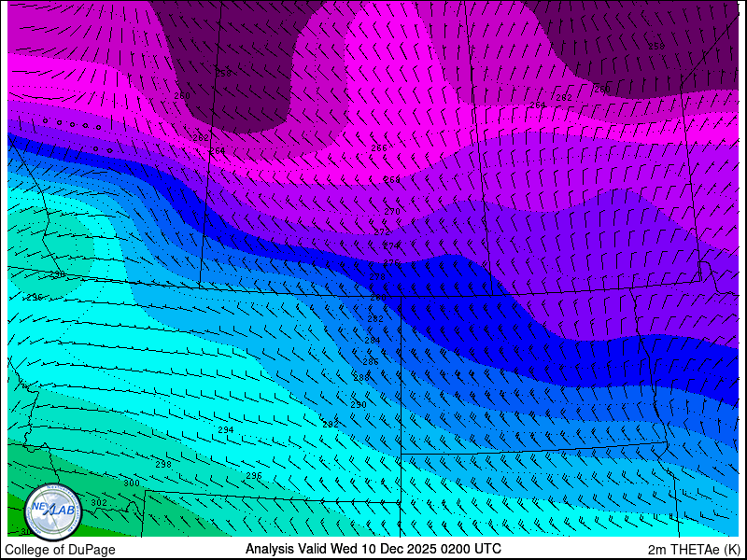Click the 290 contour label

click(x=359, y=405)
